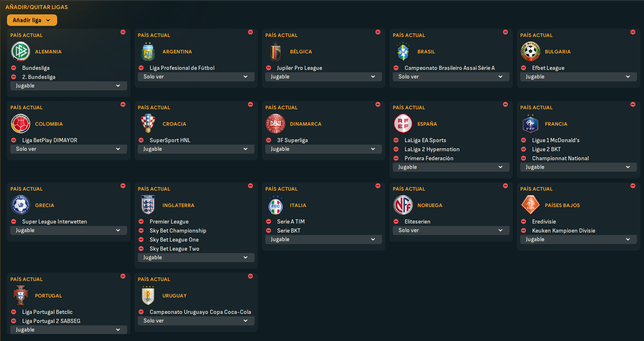This screenshot has width=644, height=341.
Task: Open Argentina's Solo ver status dropdown
Action: pyautogui.click(x=196, y=77)
